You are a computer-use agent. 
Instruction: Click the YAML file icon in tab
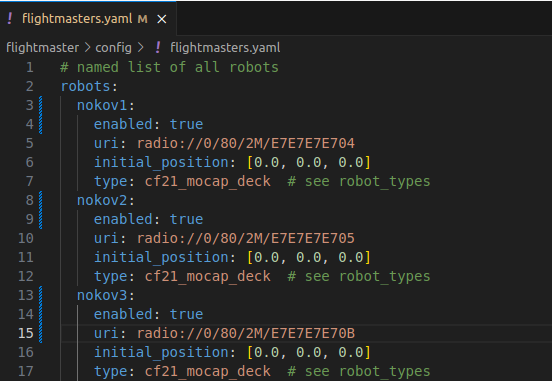tap(10, 18)
